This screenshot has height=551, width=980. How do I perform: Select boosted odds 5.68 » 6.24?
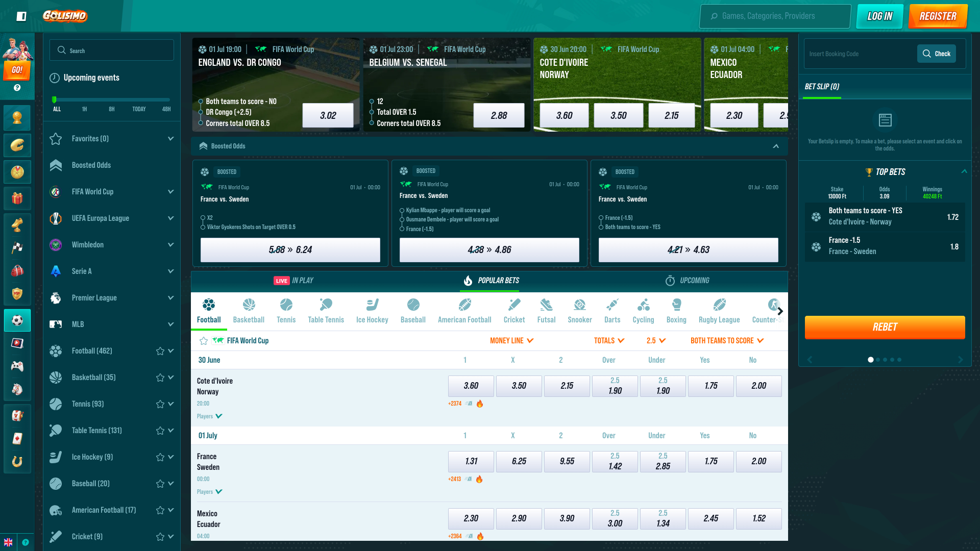[x=290, y=250]
